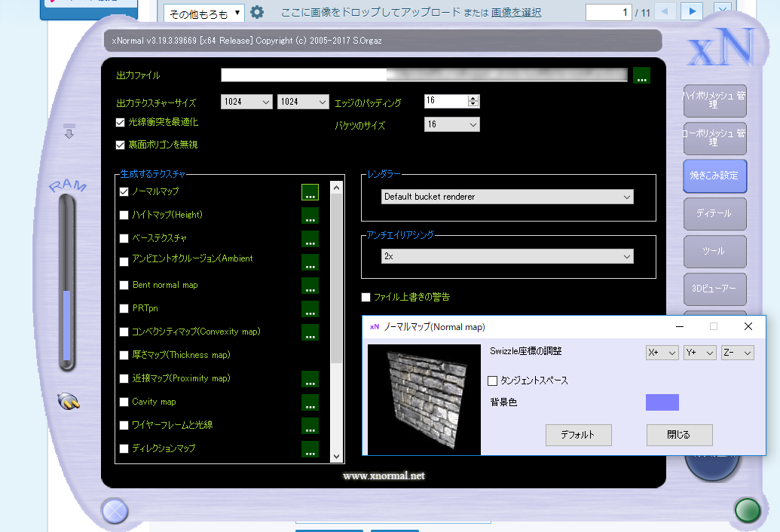Click 背景色 color swatch
Screen dimensions: 780x532
click(x=662, y=402)
